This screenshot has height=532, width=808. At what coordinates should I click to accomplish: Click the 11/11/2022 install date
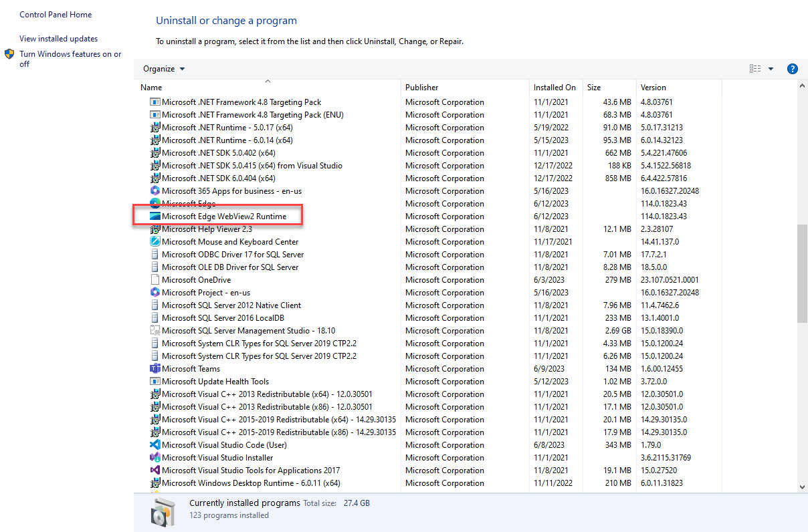553,483
